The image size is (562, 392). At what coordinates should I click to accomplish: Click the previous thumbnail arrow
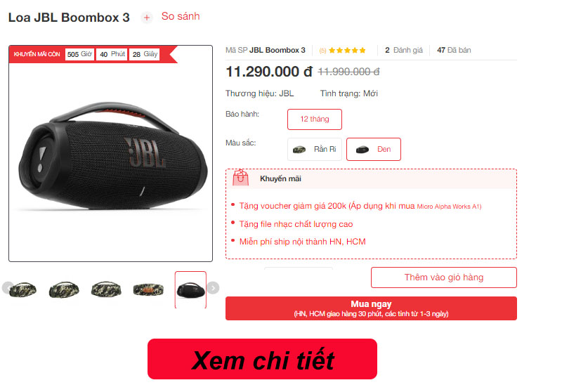tap(7, 288)
